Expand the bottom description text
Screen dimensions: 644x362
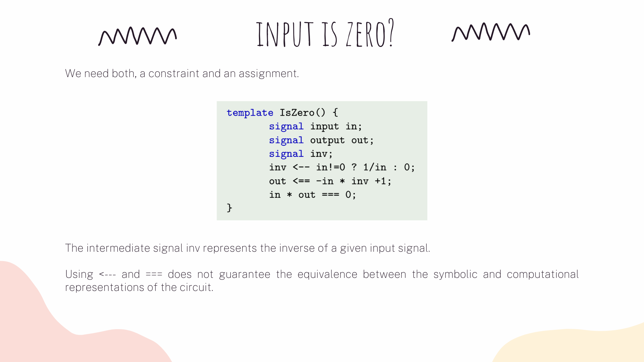coord(322,281)
